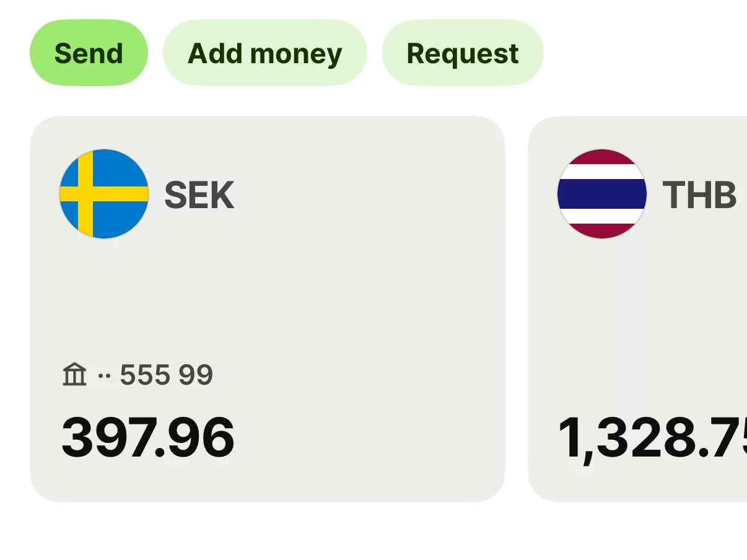Click the 1,328.75 THB balance
Viewport: 747px width, 560px height.
coord(652,438)
